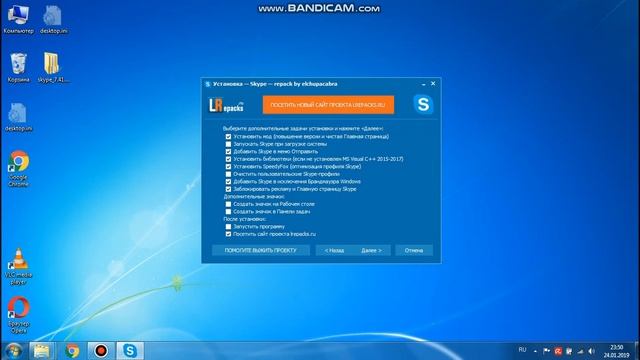Select the desktop.ini icon beside Компьютер
Image resolution: width=640 pixels, height=360 pixels.
[53, 19]
